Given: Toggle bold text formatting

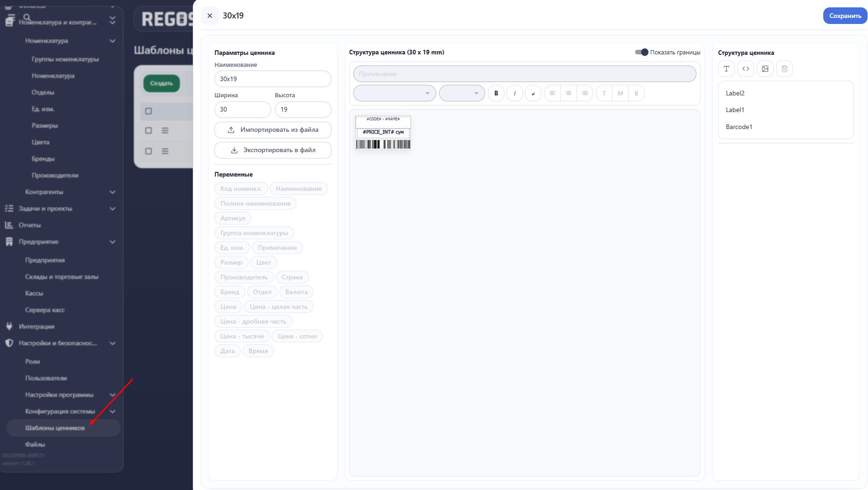Looking at the screenshot, I should pos(496,93).
